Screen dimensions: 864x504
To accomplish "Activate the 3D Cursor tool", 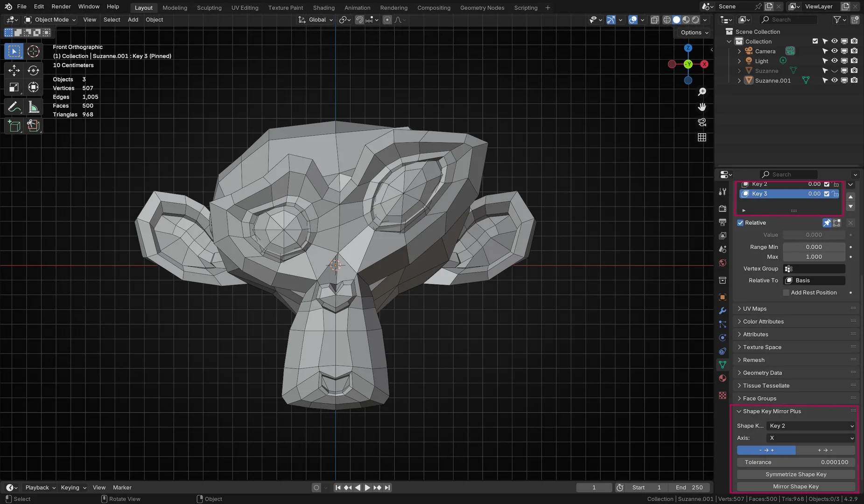I will click(x=33, y=51).
